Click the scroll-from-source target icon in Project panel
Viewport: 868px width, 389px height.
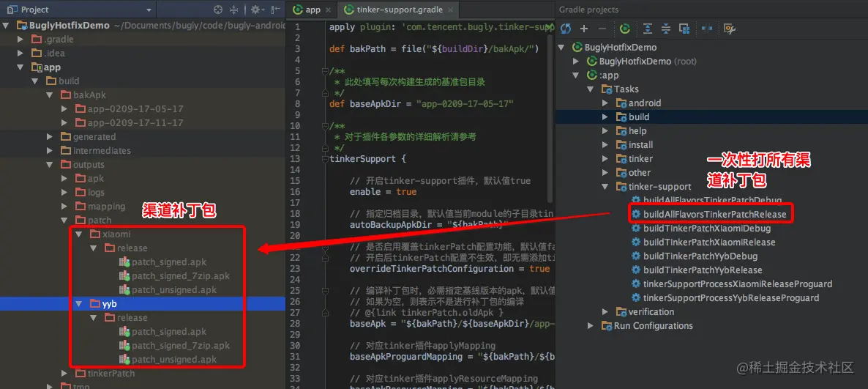(x=218, y=10)
